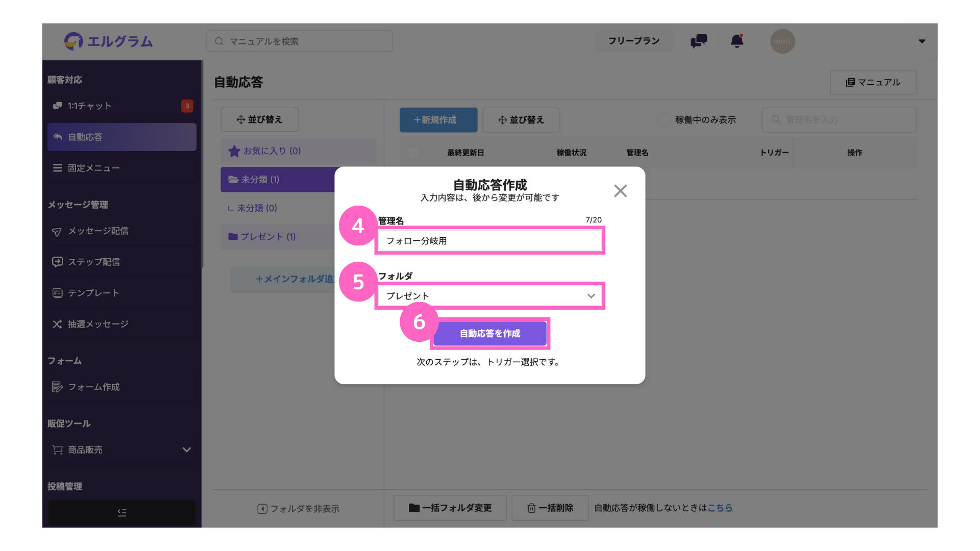
Task: Open the notification bell
Action: (737, 41)
